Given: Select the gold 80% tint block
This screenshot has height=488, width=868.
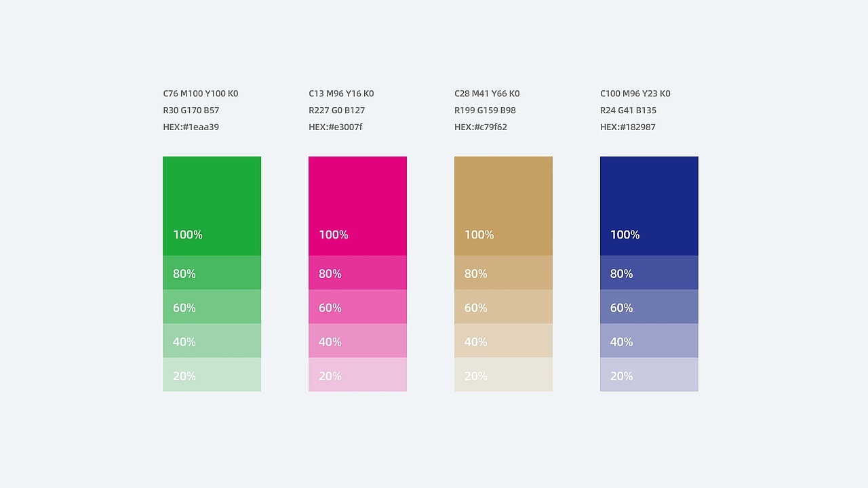Looking at the screenshot, I should [x=503, y=272].
